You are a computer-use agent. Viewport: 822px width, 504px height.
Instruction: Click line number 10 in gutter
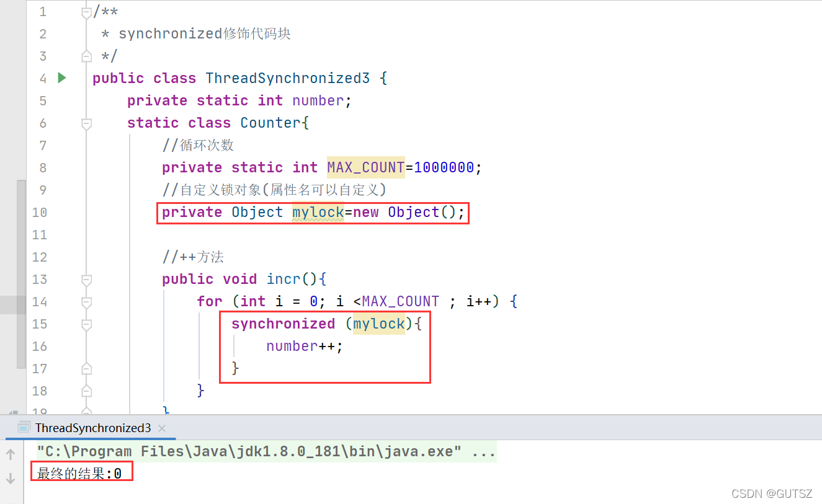(x=40, y=213)
